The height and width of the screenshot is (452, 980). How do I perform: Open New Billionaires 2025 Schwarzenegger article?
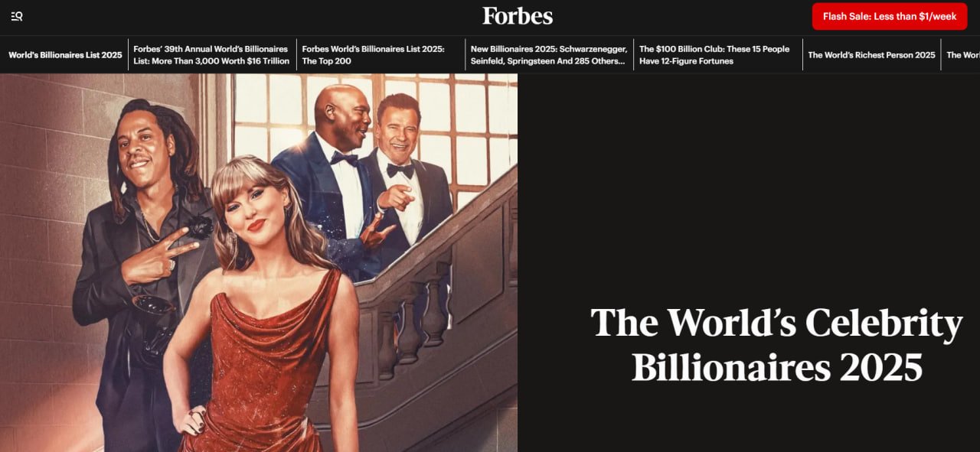[549, 55]
